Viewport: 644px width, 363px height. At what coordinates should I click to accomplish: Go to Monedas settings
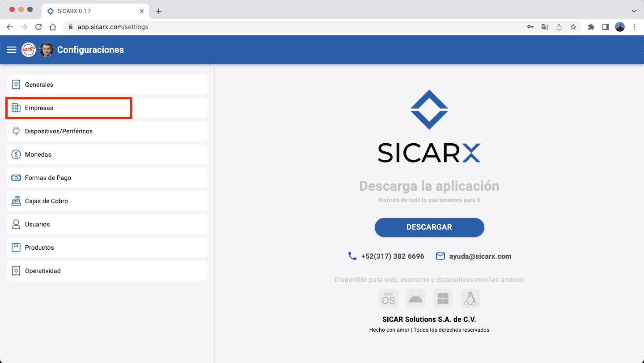[107, 154]
